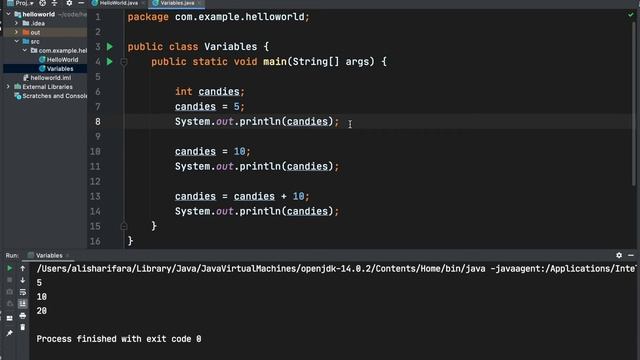Screen dimensions: 640x360
Task: Click the locate target icon in Project toolbar
Action: click(42, 3)
